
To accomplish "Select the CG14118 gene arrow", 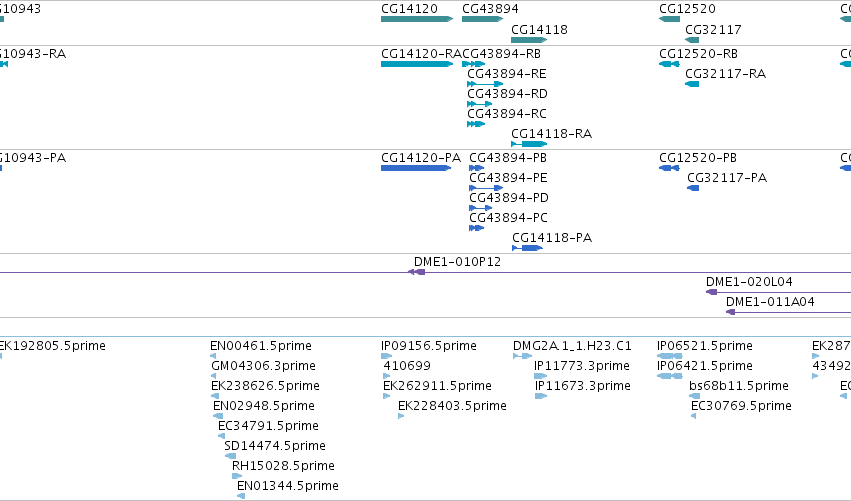I will point(529,40).
